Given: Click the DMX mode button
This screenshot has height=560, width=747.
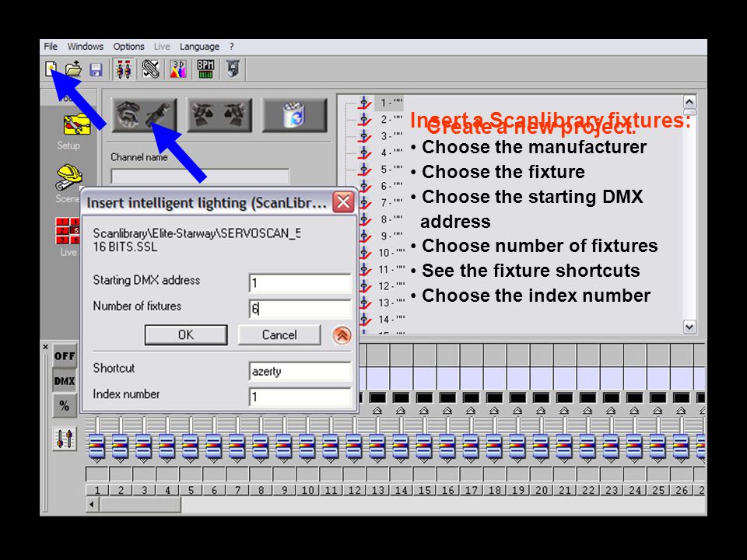Looking at the screenshot, I should pyautogui.click(x=65, y=381).
